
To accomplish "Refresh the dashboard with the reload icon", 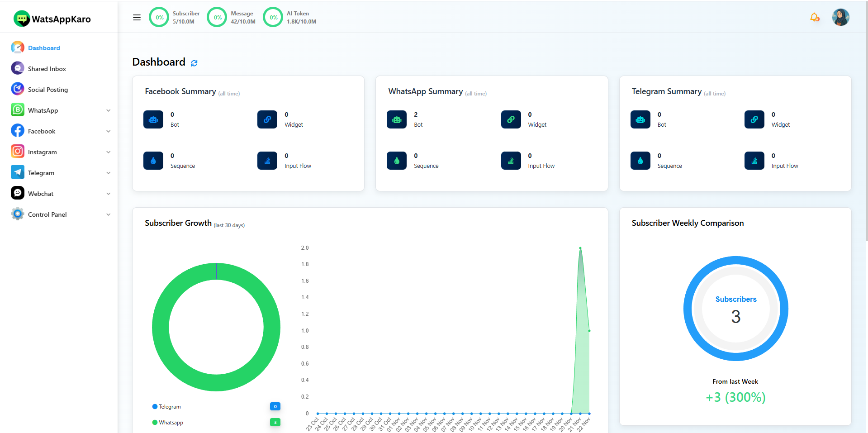I will tap(194, 63).
